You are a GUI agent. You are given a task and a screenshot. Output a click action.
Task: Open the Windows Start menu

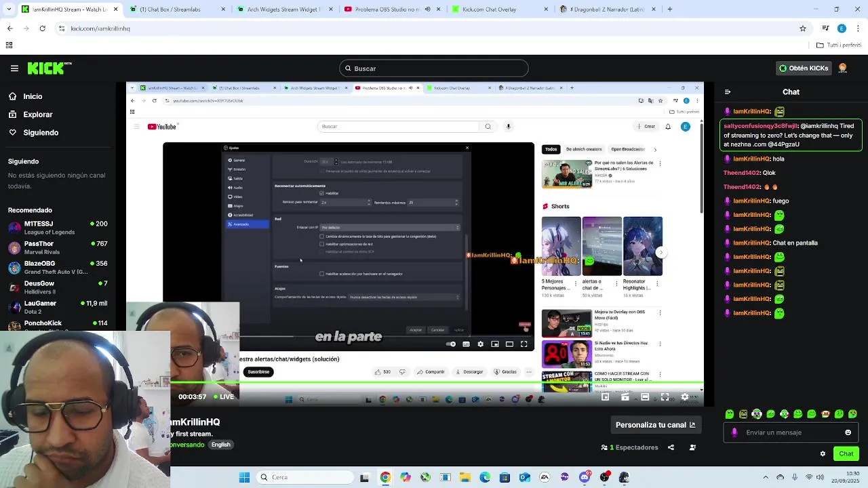coord(244,477)
